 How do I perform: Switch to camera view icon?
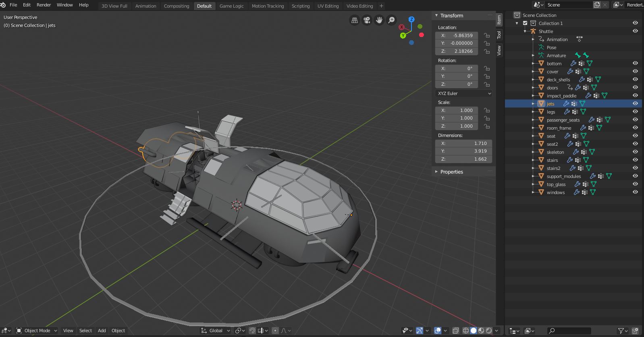click(367, 20)
